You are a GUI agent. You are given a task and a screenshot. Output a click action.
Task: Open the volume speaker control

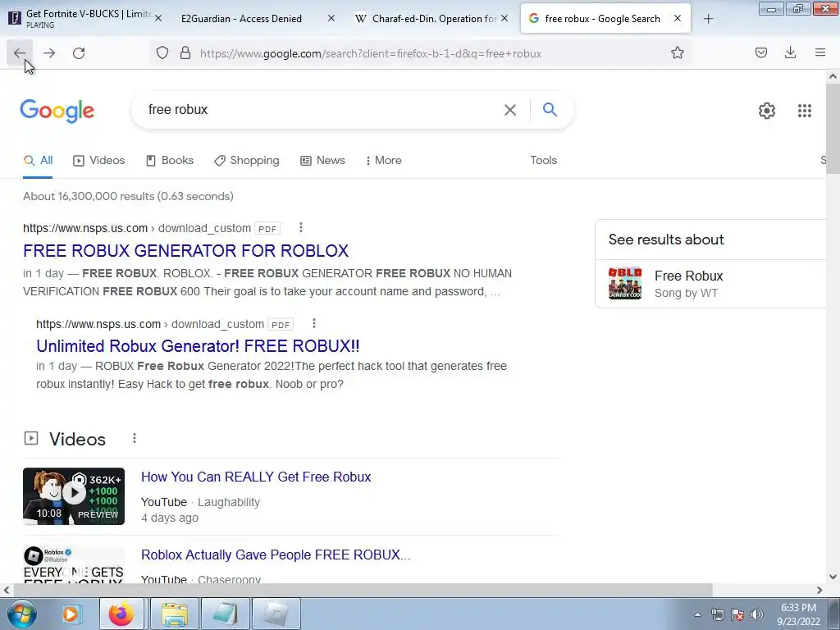[756, 614]
